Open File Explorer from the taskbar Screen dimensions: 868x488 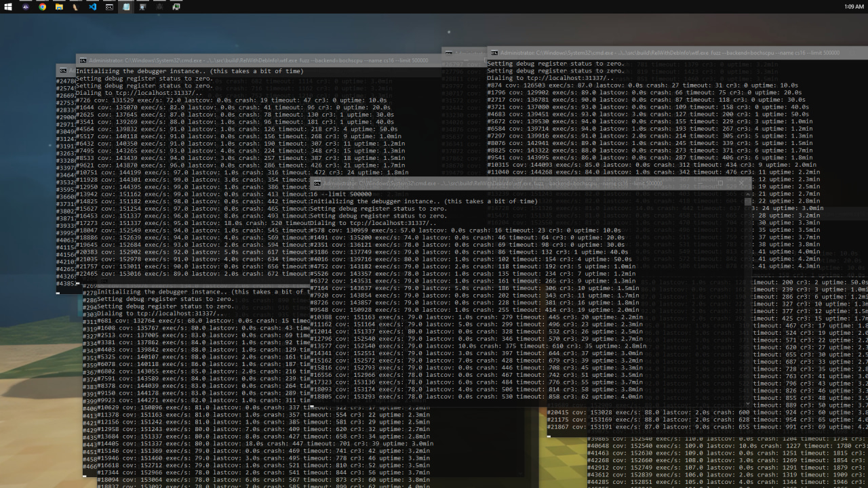pyautogui.click(x=60, y=7)
